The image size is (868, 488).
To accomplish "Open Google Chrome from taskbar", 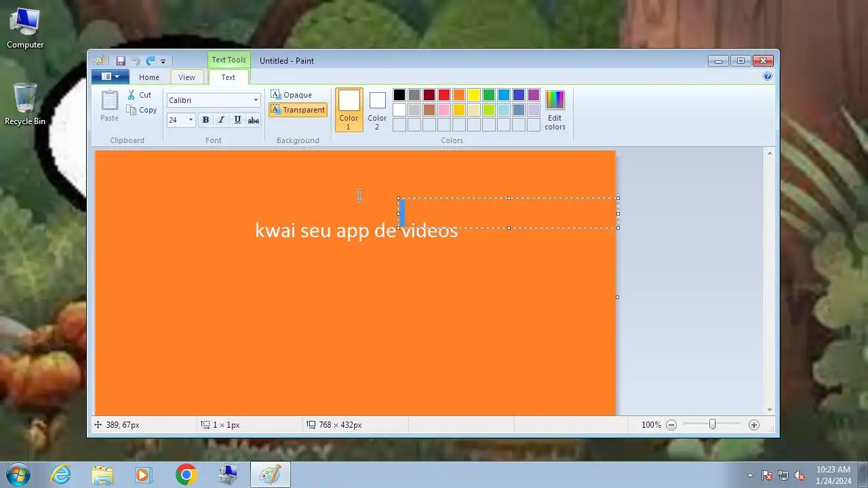I will [186, 474].
